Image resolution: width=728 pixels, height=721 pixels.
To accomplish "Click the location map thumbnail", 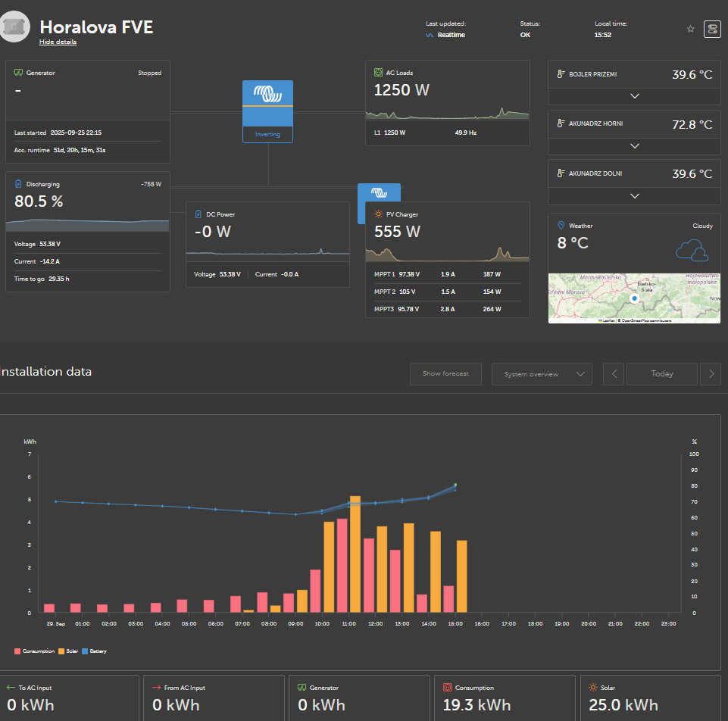I will (634, 298).
